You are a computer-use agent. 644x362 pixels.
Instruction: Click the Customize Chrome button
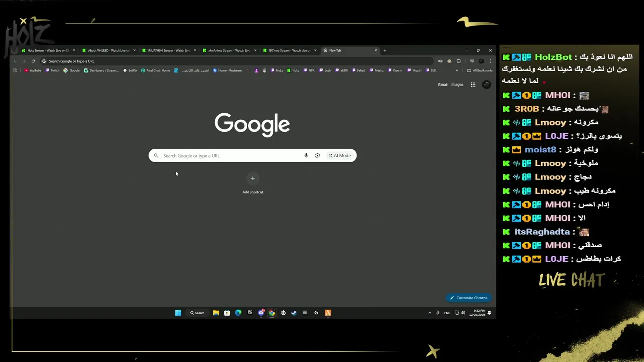click(468, 298)
